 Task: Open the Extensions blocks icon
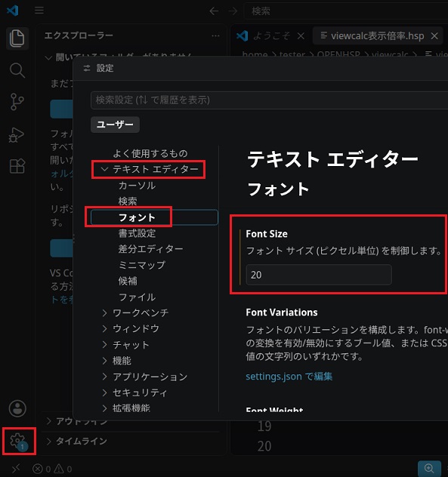17,166
